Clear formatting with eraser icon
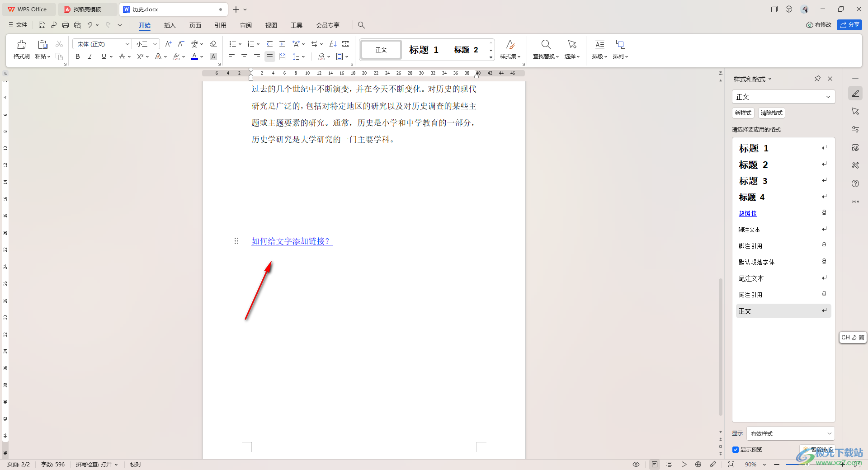The width and height of the screenshot is (868, 470). click(x=213, y=44)
